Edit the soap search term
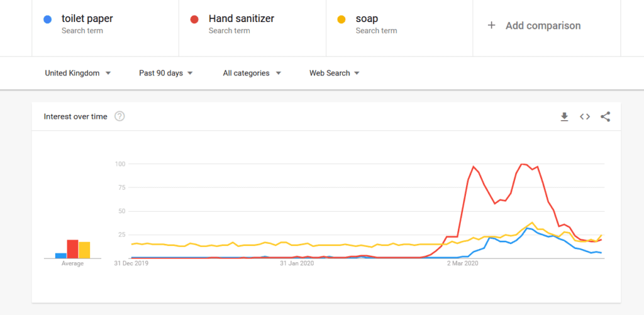This screenshot has width=644, height=315. [367, 19]
